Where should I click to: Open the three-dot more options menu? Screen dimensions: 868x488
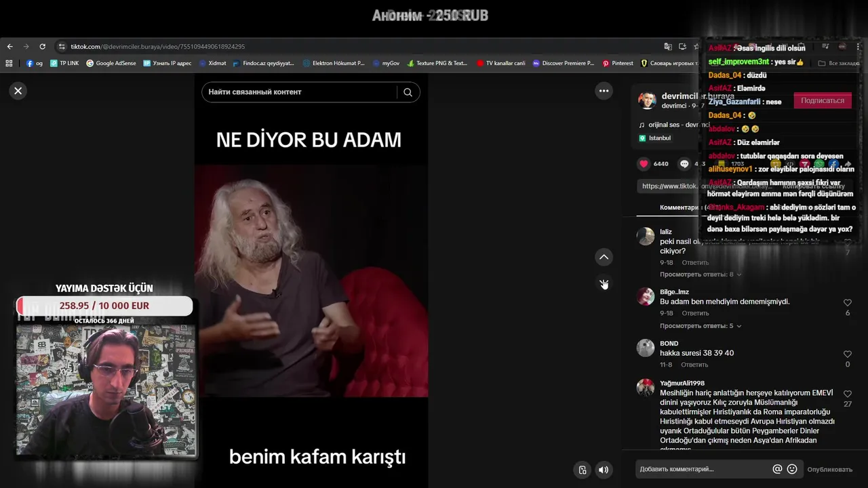tap(604, 91)
